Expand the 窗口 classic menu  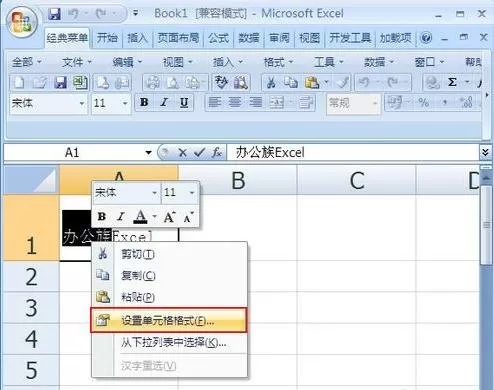tap(429, 62)
